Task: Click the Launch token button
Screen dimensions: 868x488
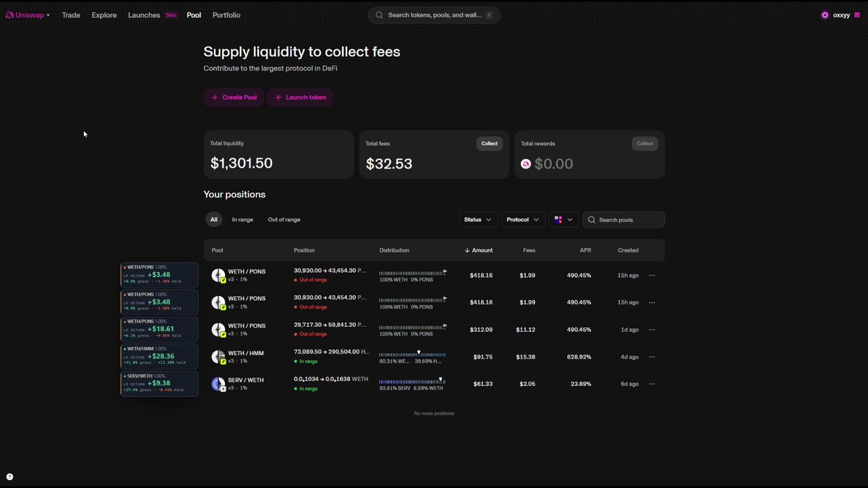Action: (x=300, y=98)
